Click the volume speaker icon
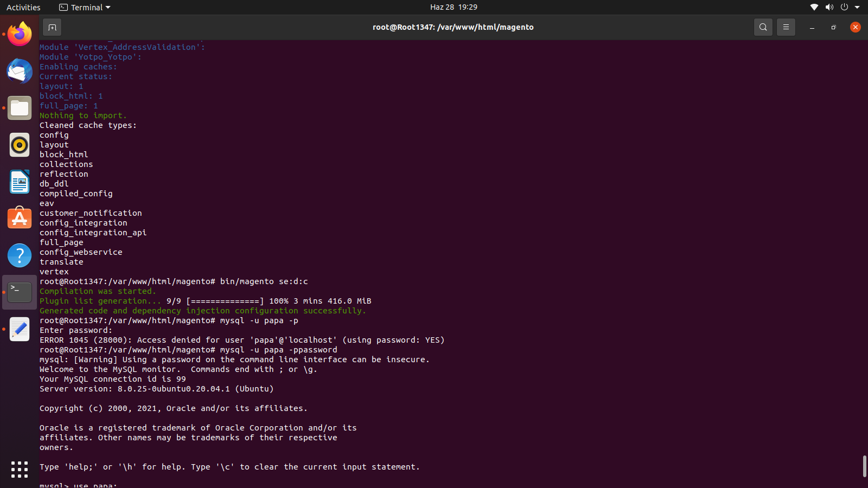The height and width of the screenshot is (488, 868). click(x=829, y=7)
